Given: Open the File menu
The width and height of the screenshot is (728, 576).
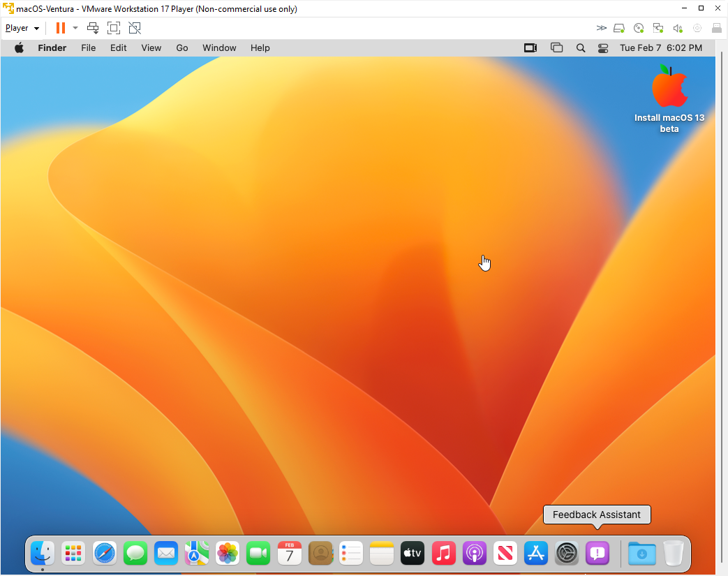Looking at the screenshot, I should coord(88,48).
